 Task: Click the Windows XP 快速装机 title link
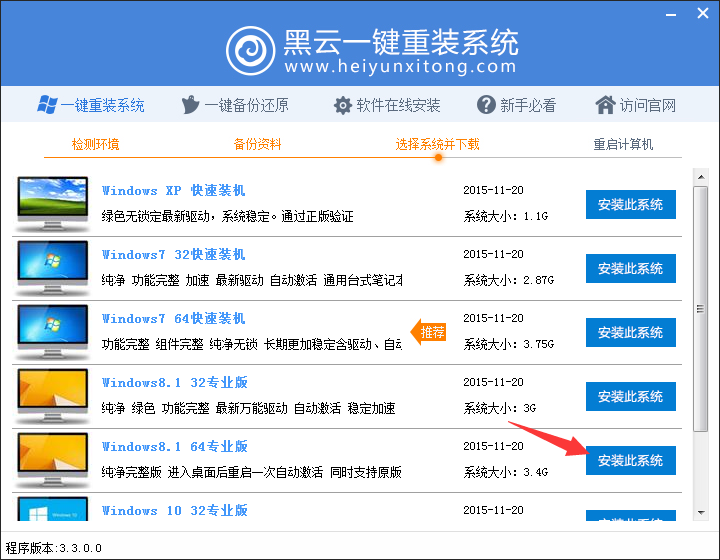coord(173,190)
